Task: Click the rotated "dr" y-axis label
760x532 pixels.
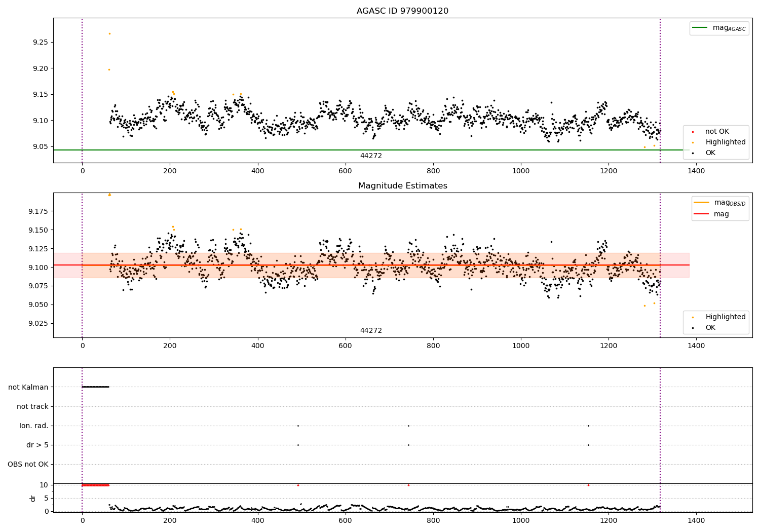Action: click(x=33, y=498)
